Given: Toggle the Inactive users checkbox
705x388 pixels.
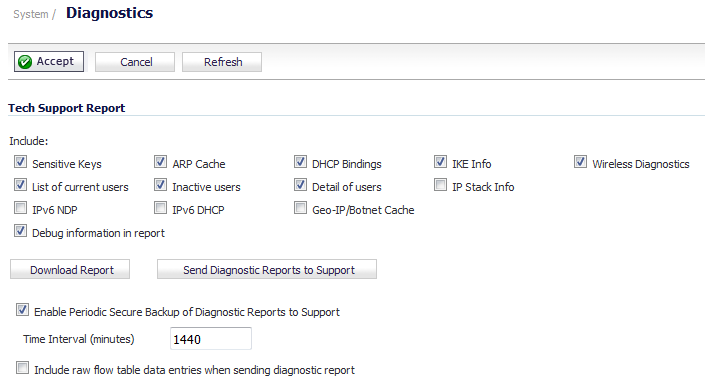Looking at the screenshot, I should point(161,185).
